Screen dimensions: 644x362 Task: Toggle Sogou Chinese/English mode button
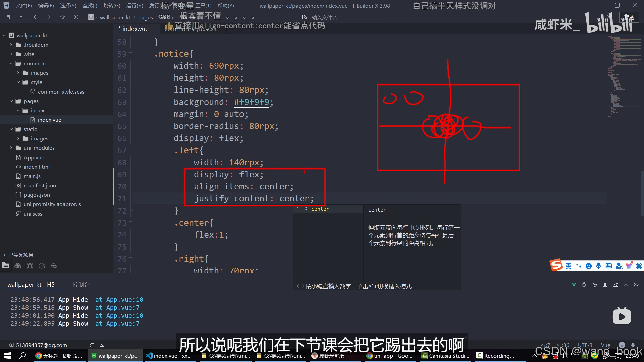point(568,266)
